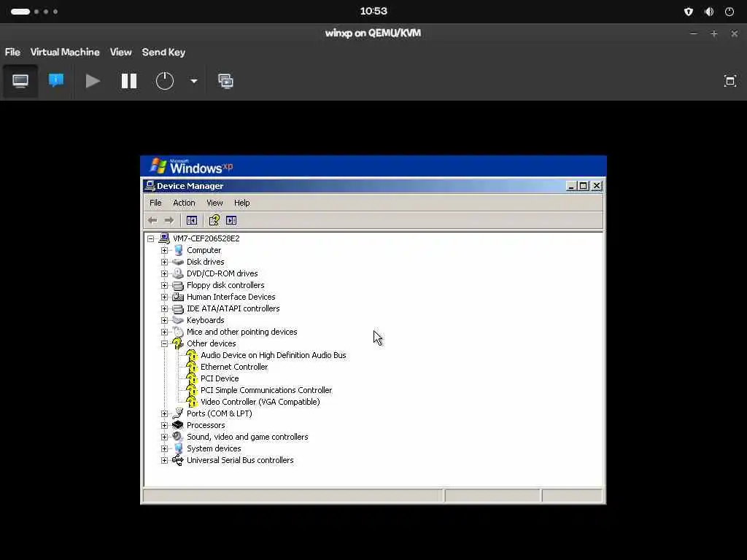Open Device Manager File menu
Image resolution: width=747 pixels, height=560 pixels.
155,203
